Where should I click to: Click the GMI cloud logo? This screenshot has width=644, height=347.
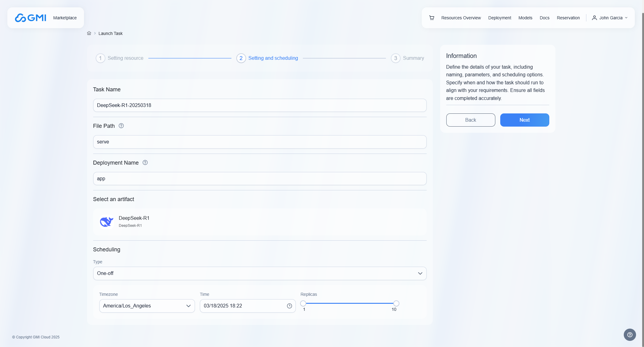[31, 18]
